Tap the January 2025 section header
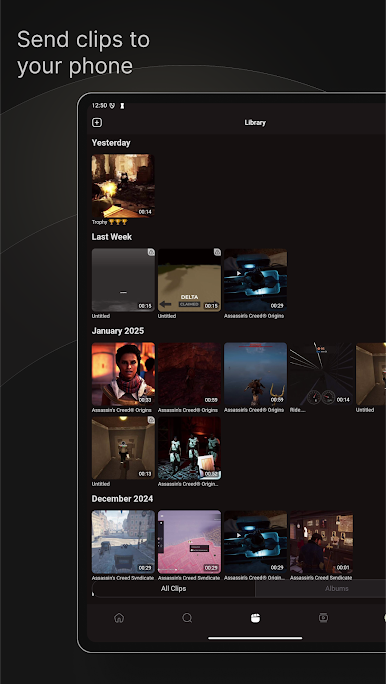The height and width of the screenshot is (684, 386). [118, 331]
